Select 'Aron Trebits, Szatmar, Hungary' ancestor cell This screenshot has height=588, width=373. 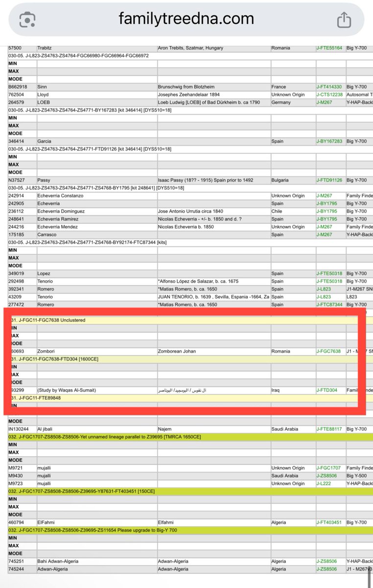pos(191,48)
